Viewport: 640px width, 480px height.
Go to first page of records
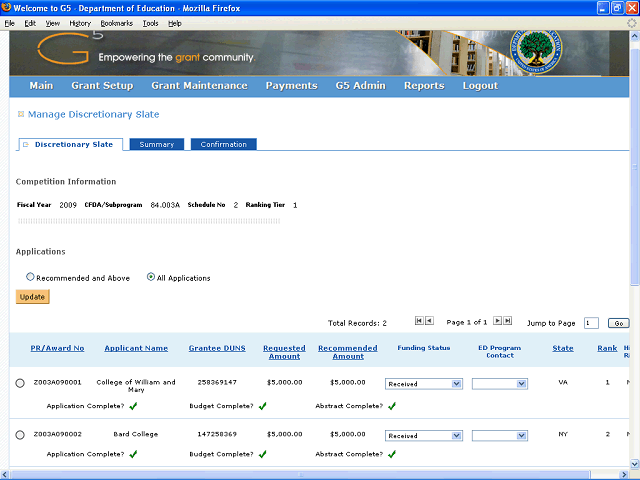pos(419,321)
